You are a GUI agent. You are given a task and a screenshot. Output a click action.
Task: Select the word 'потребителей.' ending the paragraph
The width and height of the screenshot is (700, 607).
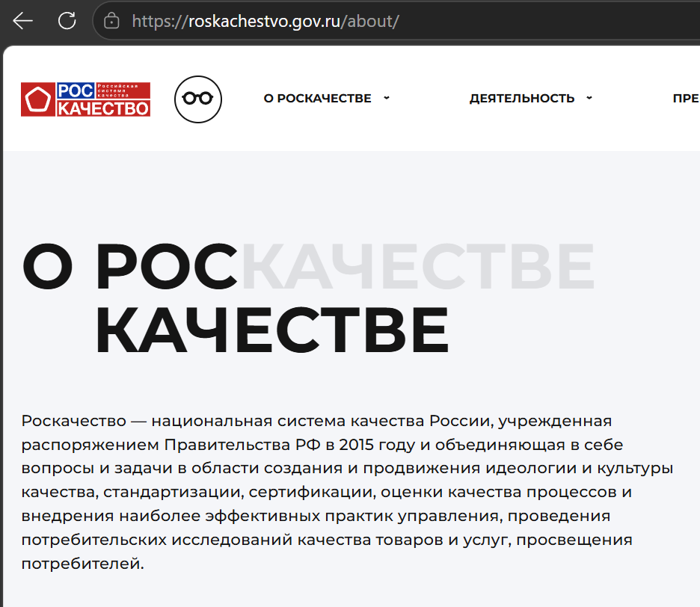(82, 564)
